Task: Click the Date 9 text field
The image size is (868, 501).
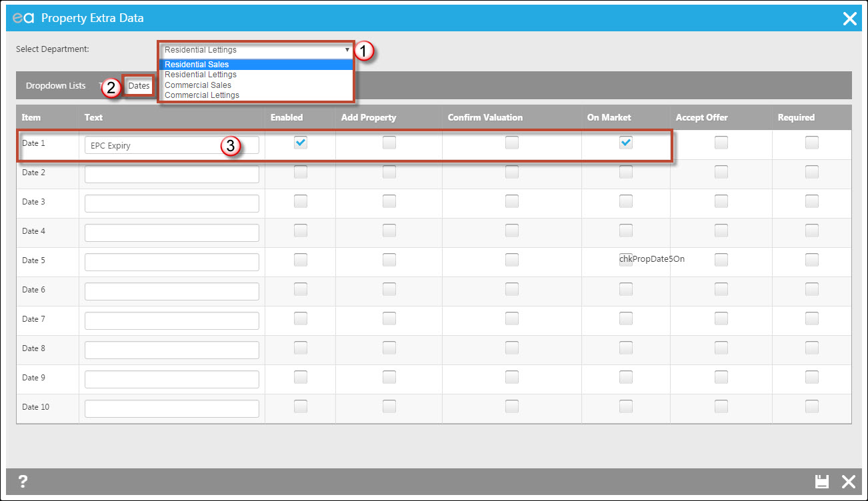Action: [171, 380]
